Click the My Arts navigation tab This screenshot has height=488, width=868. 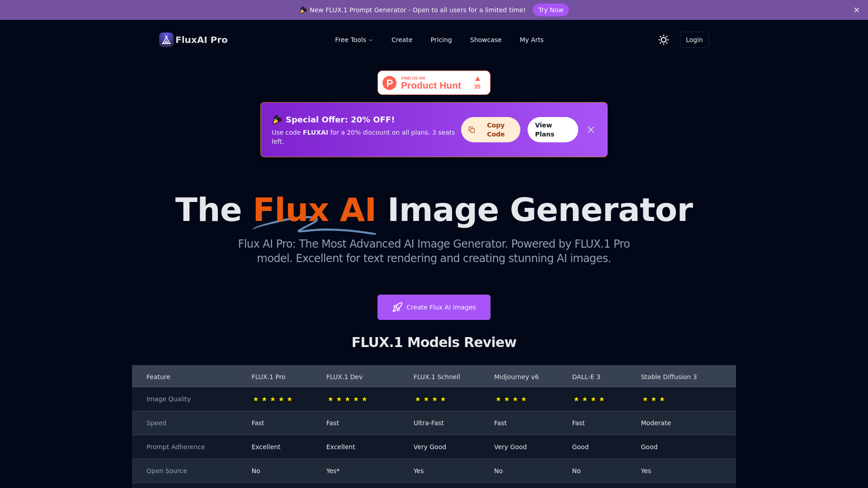pos(531,39)
